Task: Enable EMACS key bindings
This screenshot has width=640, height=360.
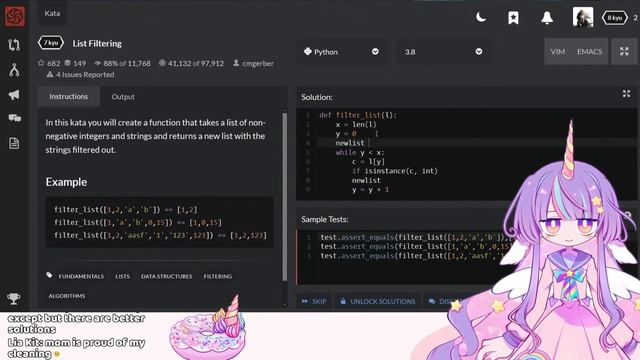Action: pos(589,51)
